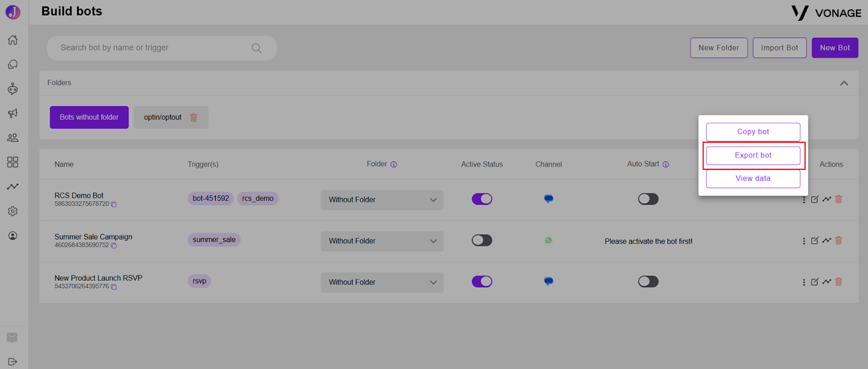Choose Copy bot from popup menu
Viewport: 868px width, 369px height.
753,132
